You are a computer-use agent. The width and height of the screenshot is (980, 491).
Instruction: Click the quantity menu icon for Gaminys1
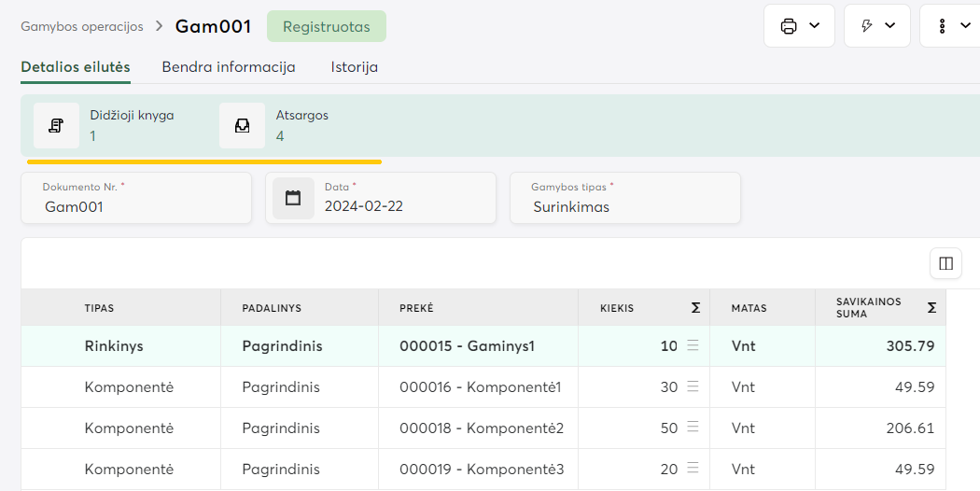693,345
